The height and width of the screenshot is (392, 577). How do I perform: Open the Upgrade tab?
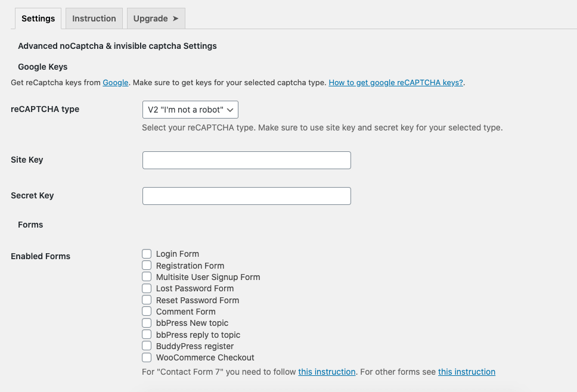click(156, 18)
